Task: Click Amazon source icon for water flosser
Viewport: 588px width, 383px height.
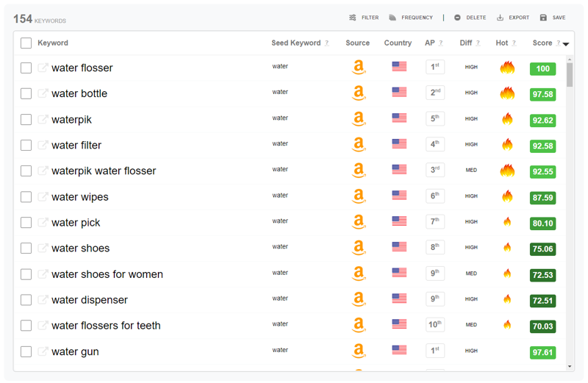Action: pyautogui.click(x=359, y=67)
